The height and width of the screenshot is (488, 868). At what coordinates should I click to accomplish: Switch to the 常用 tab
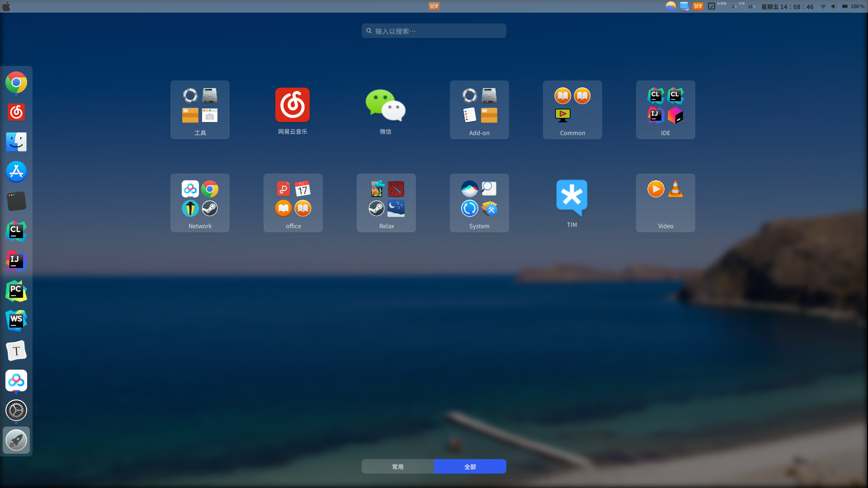coord(398,466)
